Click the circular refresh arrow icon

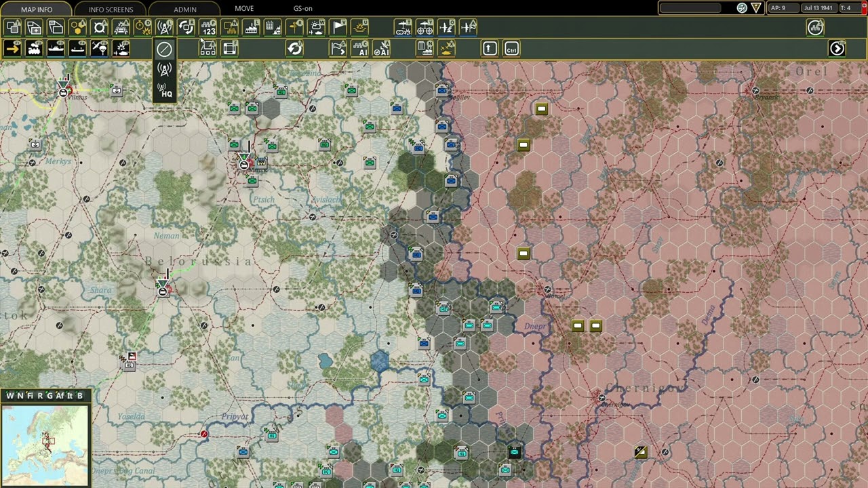(x=295, y=48)
